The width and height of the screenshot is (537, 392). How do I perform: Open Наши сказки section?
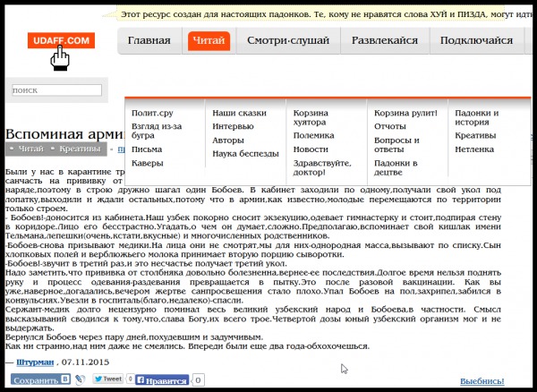tap(239, 113)
